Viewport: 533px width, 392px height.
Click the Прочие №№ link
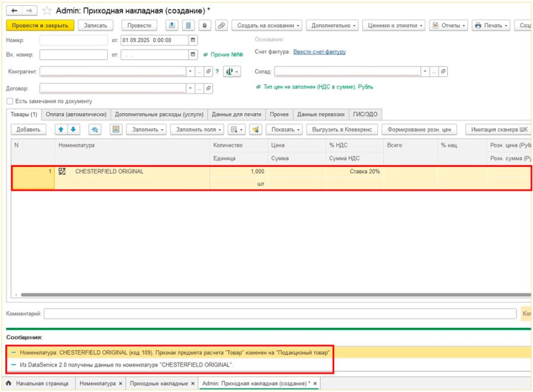click(x=227, y=54)
